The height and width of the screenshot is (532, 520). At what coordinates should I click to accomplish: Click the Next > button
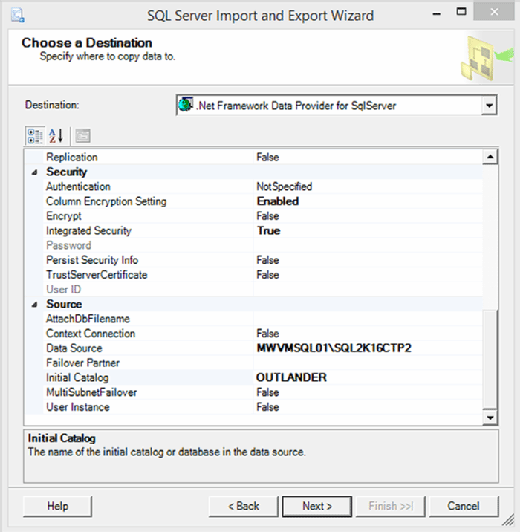(x=317, y=506)
